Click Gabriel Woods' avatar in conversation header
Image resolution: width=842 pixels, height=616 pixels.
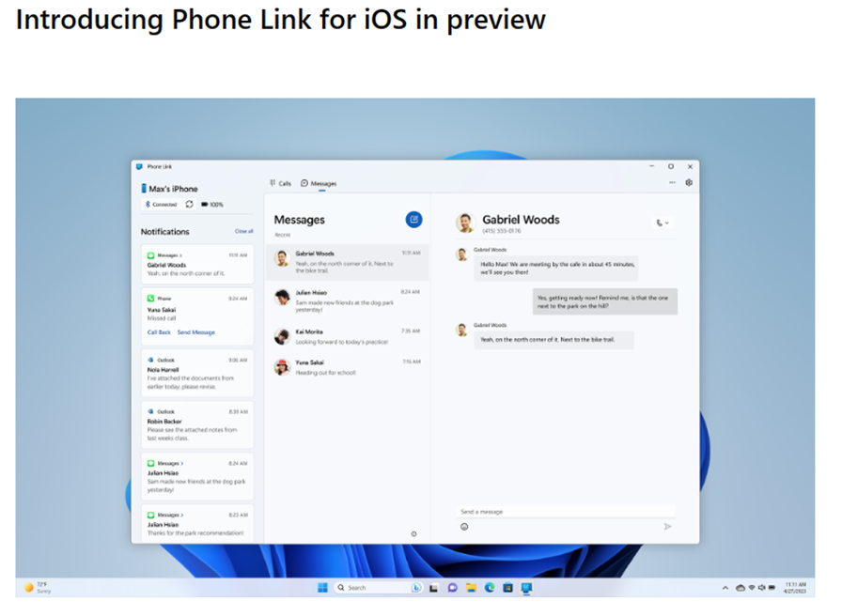[465, 223]
